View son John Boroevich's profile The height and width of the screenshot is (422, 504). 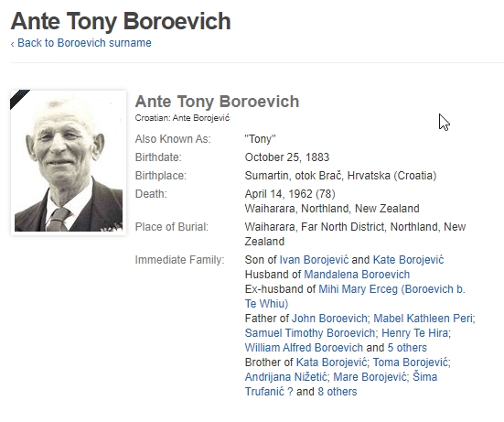pyautogui.click(x=329, y=319)
